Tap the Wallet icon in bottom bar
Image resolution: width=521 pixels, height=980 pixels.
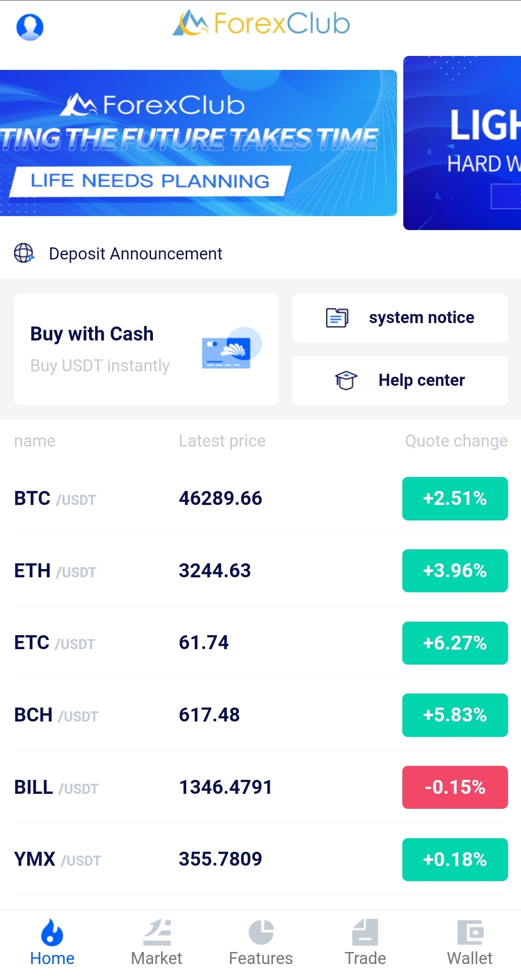[470, 932]
